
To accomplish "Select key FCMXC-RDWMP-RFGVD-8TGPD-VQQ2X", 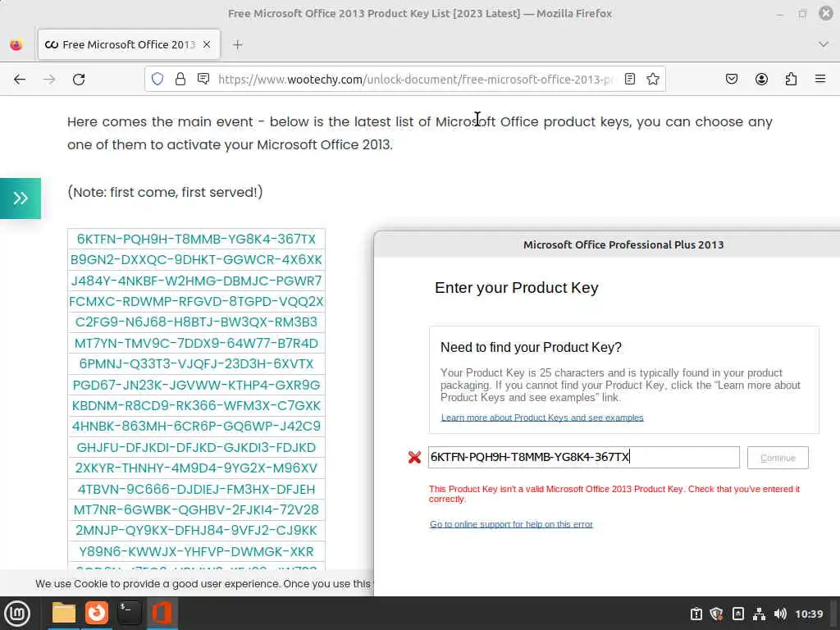I will [196, 302].
